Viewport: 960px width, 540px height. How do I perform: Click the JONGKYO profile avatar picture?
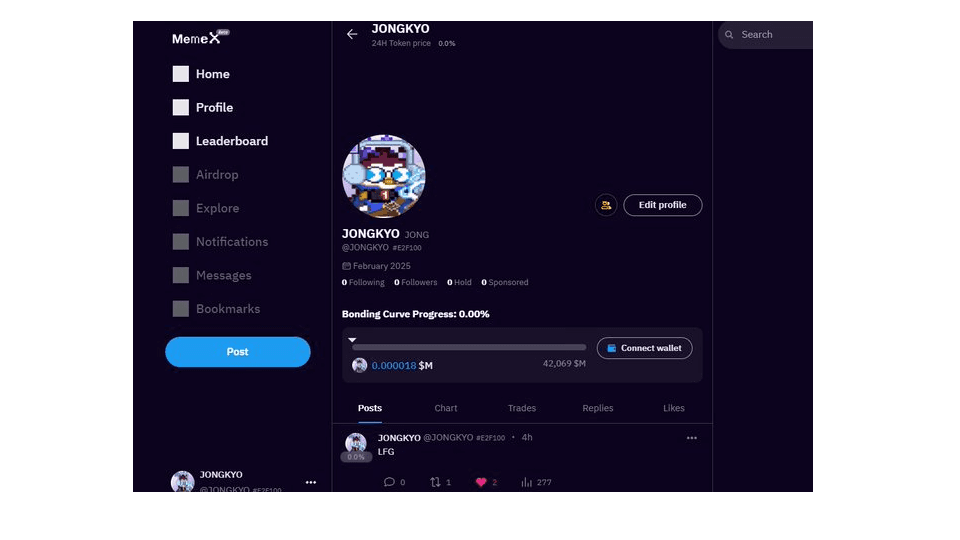(x=384, y=176)
